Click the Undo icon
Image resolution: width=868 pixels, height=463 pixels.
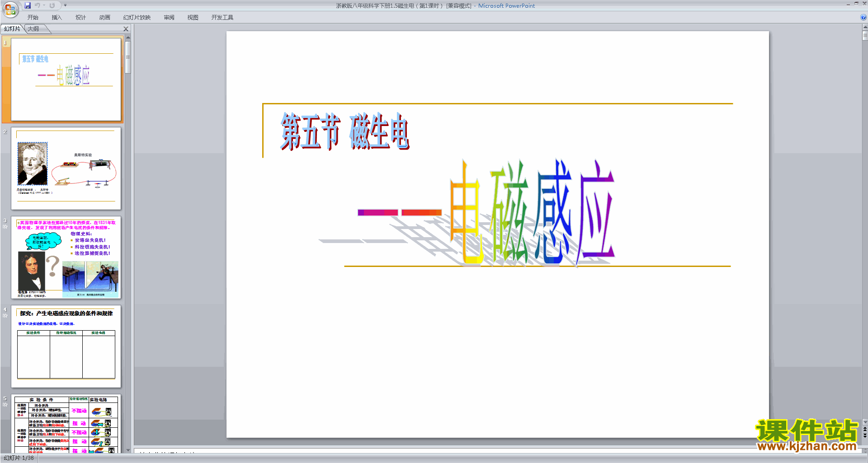38,5
